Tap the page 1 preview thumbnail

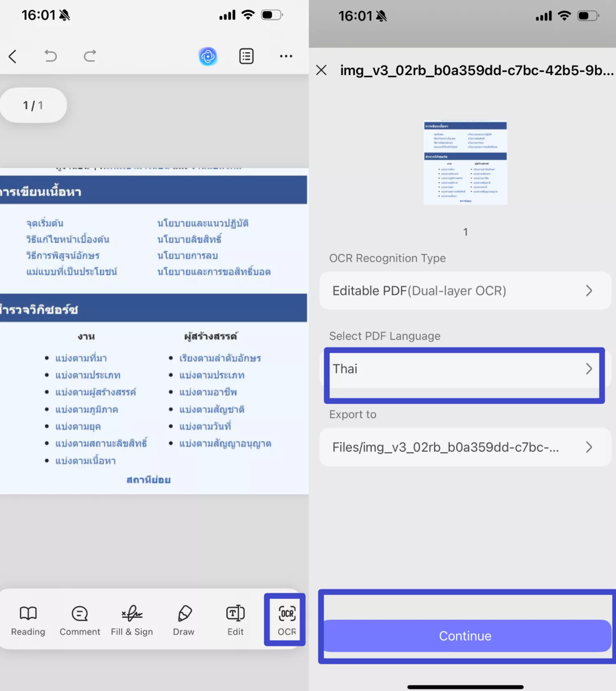pyautogui.click(x=465, y=163)
